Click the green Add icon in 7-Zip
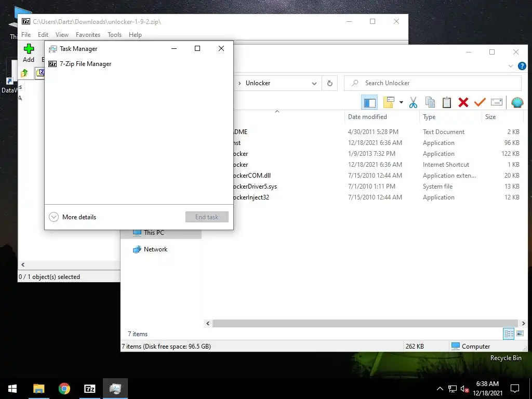 29,53
